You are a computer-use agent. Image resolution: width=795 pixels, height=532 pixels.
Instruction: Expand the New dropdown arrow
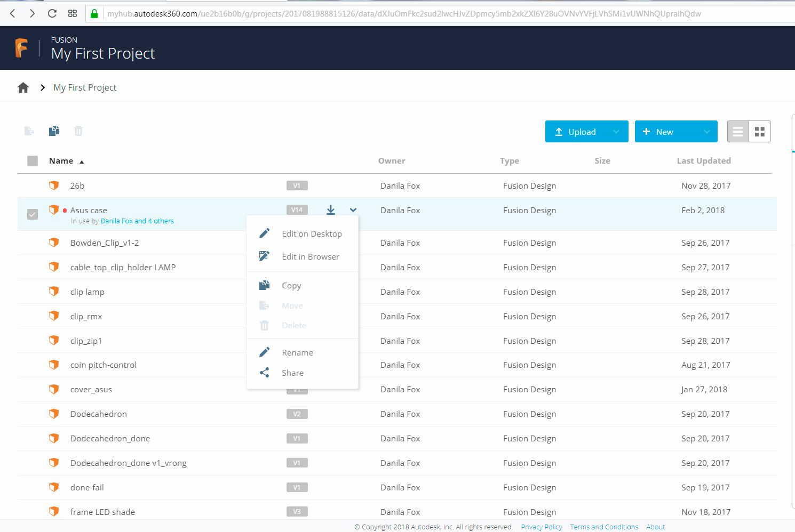tap(707, 132)
